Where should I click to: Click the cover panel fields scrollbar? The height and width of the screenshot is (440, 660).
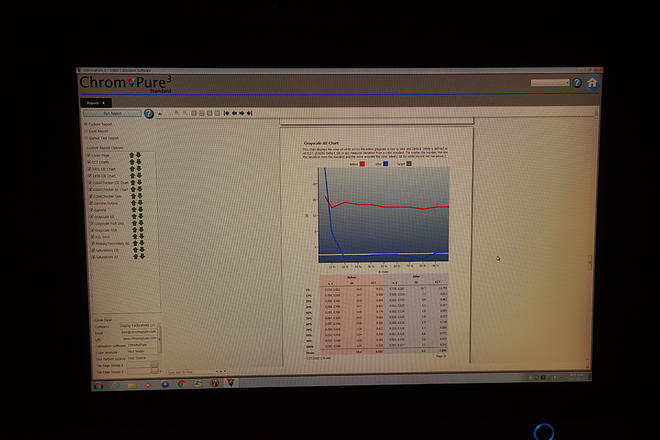click(x=159, y=339)
